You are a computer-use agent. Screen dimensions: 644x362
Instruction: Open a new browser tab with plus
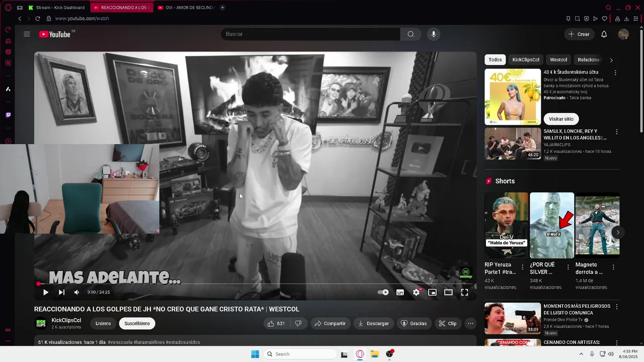pos(222,8)
